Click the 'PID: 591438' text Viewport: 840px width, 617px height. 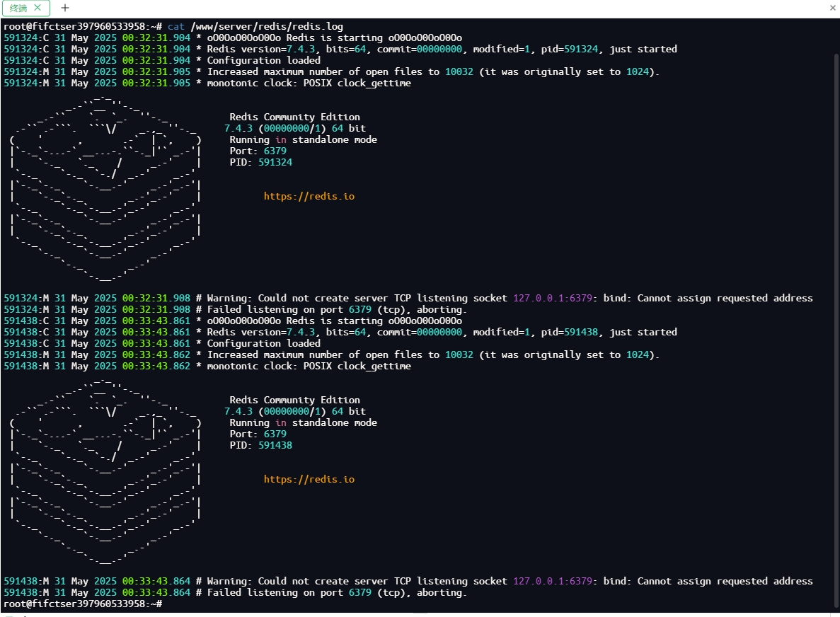[x=261, y=446]
